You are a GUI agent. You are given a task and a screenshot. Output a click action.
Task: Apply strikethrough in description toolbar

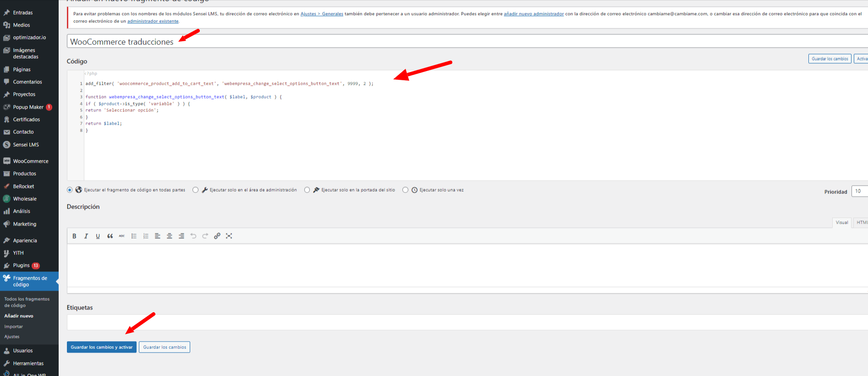point(121,236)
